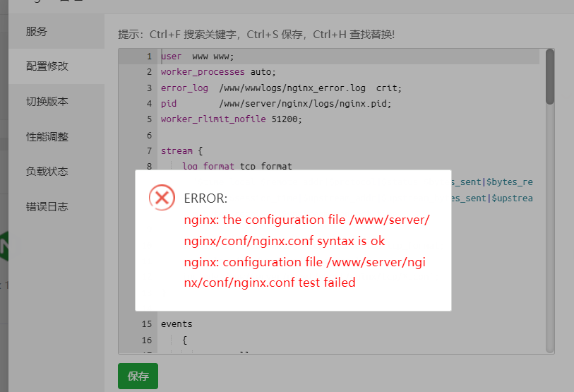Switch to 切换版本 tab
The width and height of the screenshot is (574, 392).
point(56,102)
